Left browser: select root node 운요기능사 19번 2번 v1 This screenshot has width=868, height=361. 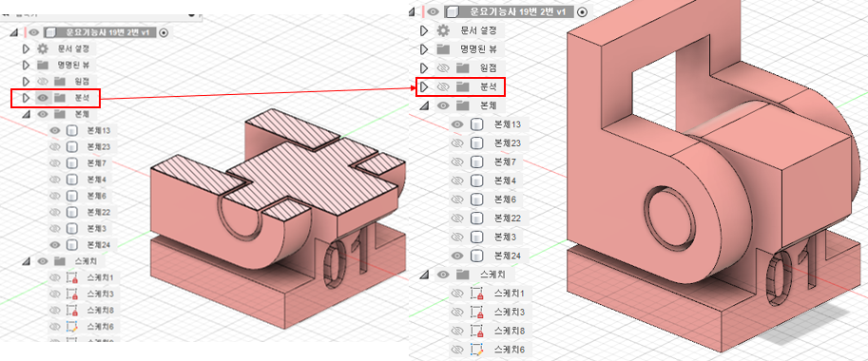pyautogui.click(x=108, y=32)
